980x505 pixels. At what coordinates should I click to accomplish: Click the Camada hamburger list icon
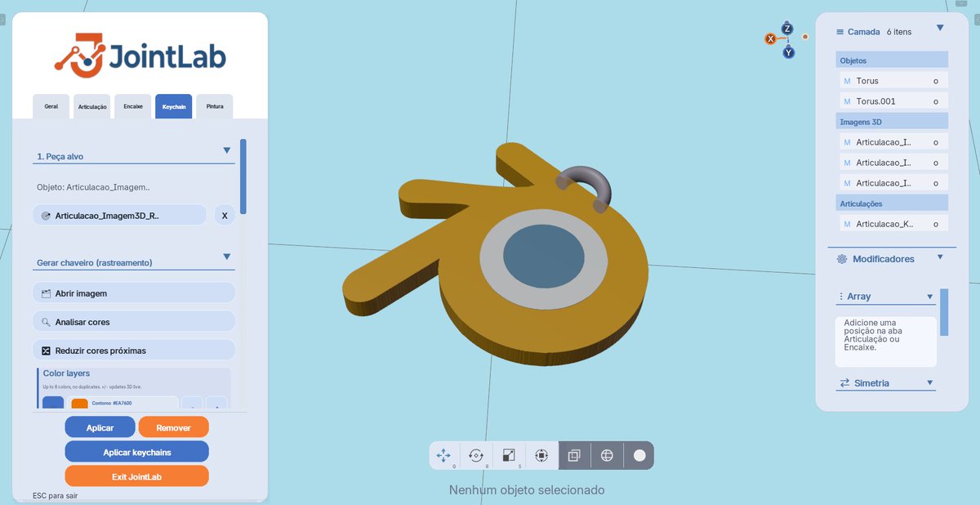coord(840,32)
